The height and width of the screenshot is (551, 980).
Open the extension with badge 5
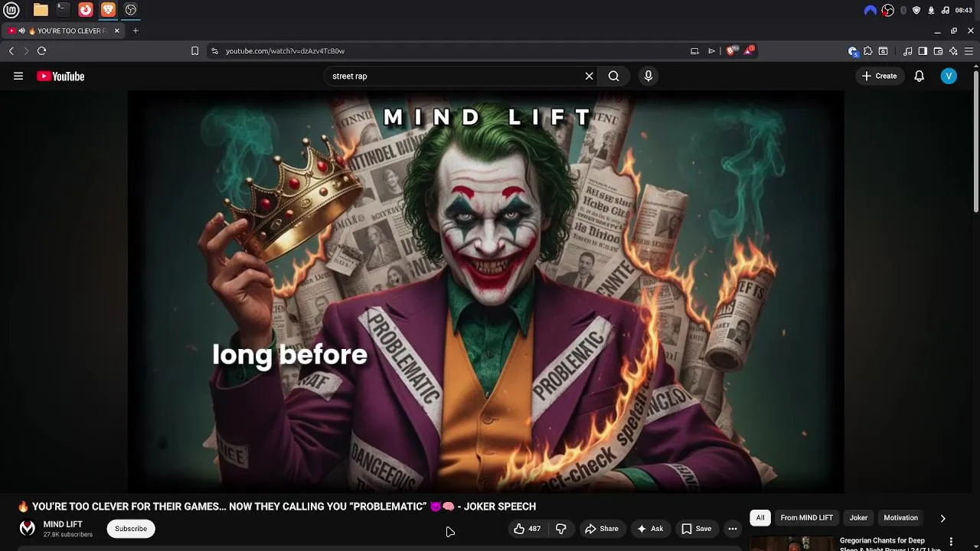coord(853,51)
